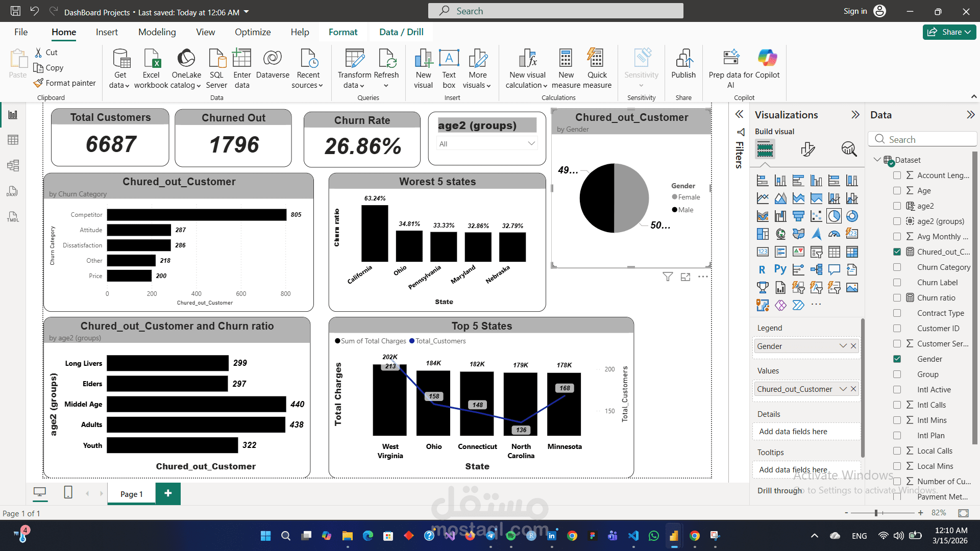
Task: Open the age2 (groups) slicer dropdown
Action: tap(531, 144)
